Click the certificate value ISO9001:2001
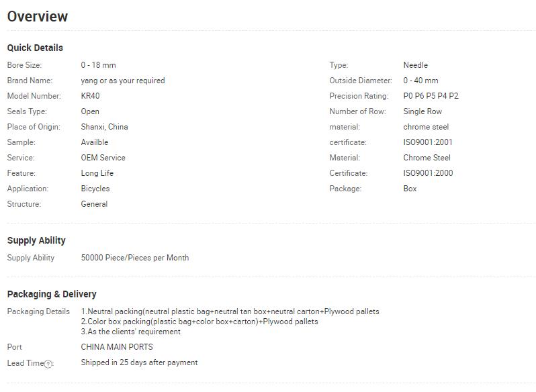Screen dimensions: 536x392 click(428, 142)
